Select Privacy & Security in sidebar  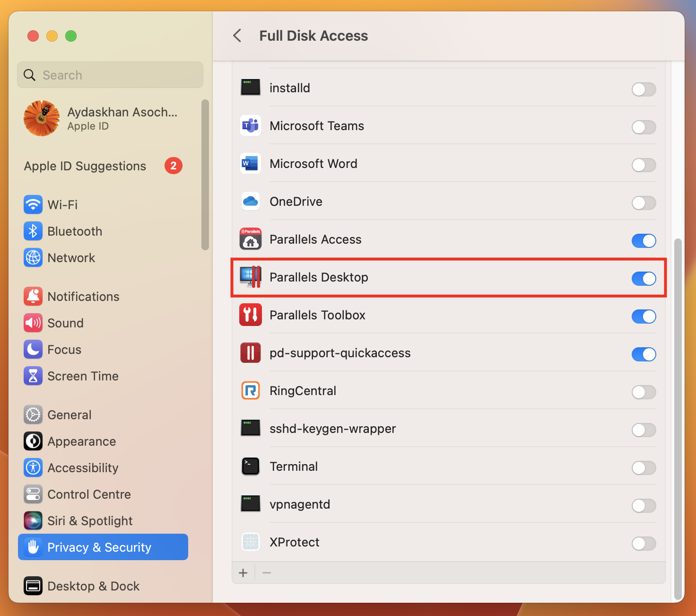(103, 547)
